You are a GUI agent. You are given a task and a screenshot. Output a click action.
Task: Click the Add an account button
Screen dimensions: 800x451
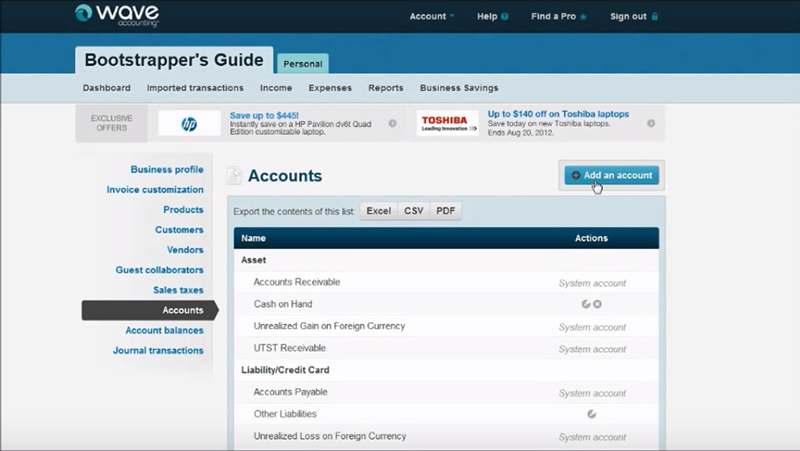click(611, 175)
